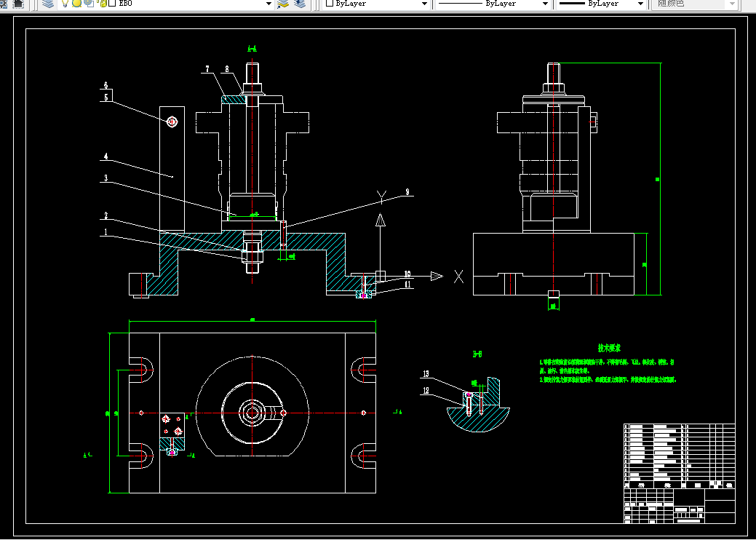Select the green B-B section label
Viewport: 756px width, 540px height.
(477, 354)
